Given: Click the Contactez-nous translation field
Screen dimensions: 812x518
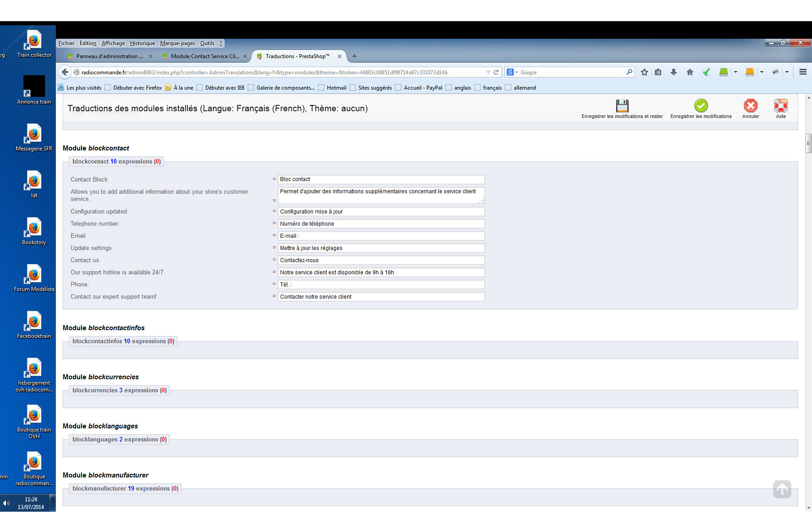Looking at the screenshot, I should point(381,260).
